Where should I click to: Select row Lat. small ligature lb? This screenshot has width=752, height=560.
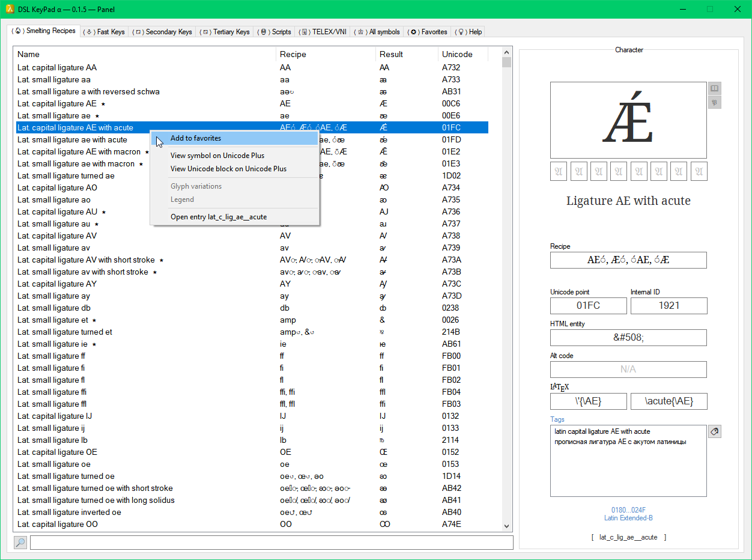tap(252, 440)
